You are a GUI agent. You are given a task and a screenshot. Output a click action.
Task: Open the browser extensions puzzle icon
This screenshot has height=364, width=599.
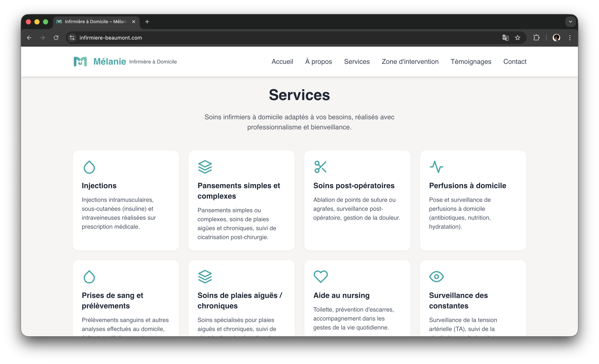pos(536,38)
